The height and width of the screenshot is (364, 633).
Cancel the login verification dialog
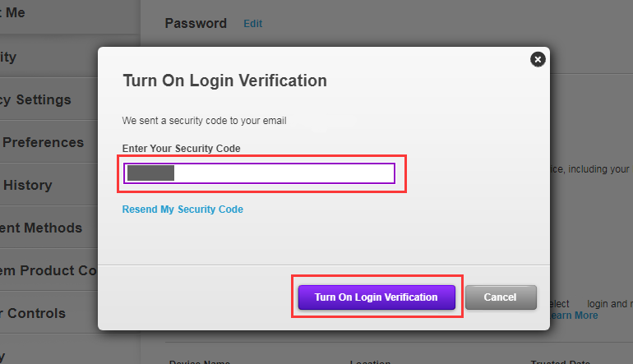[501, 297]
